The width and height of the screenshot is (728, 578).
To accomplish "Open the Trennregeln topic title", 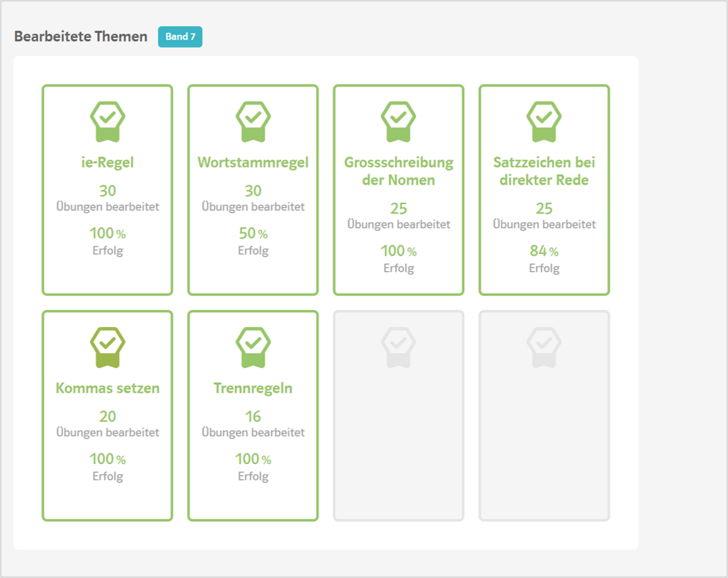I will (253, 388).
